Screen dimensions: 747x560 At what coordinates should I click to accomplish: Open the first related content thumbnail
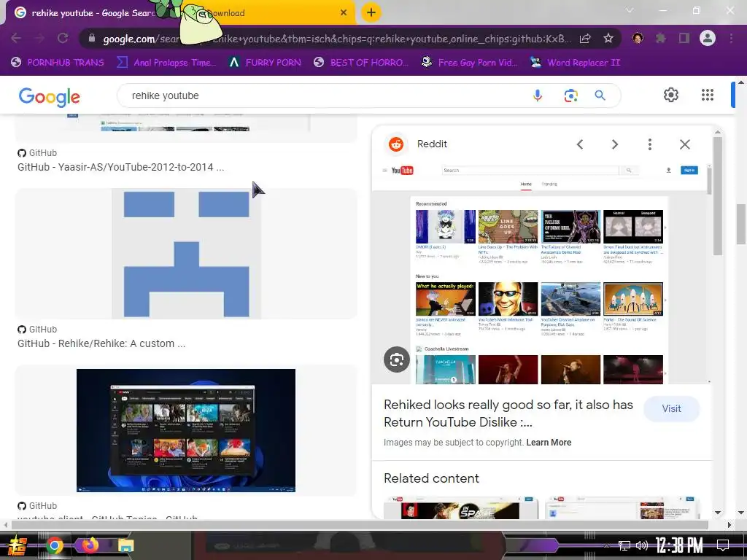(x=461, y=507)
